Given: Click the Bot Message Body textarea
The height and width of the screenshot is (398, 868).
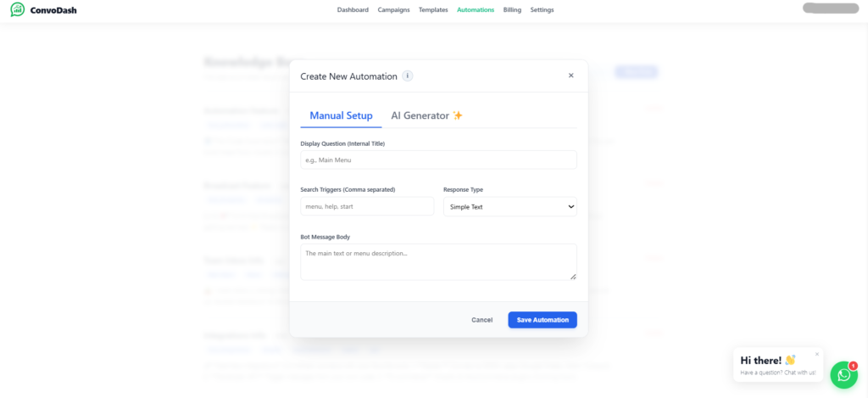Looking at the screenshot, I should 438,261.
